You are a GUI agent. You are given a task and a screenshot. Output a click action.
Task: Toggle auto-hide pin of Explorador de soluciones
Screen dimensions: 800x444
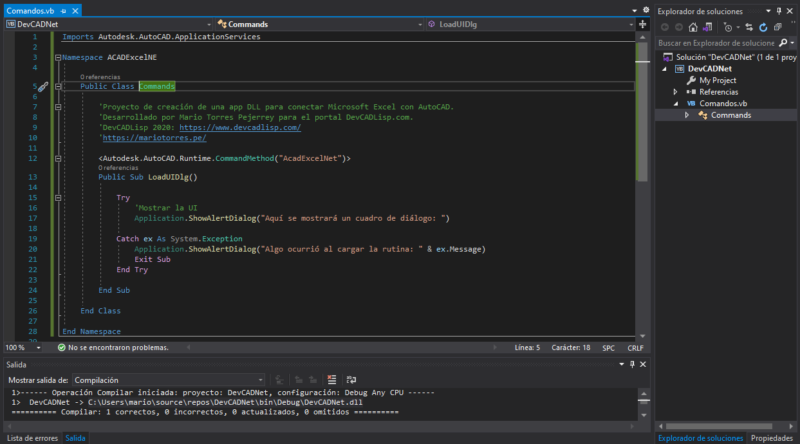pos(779,11)
